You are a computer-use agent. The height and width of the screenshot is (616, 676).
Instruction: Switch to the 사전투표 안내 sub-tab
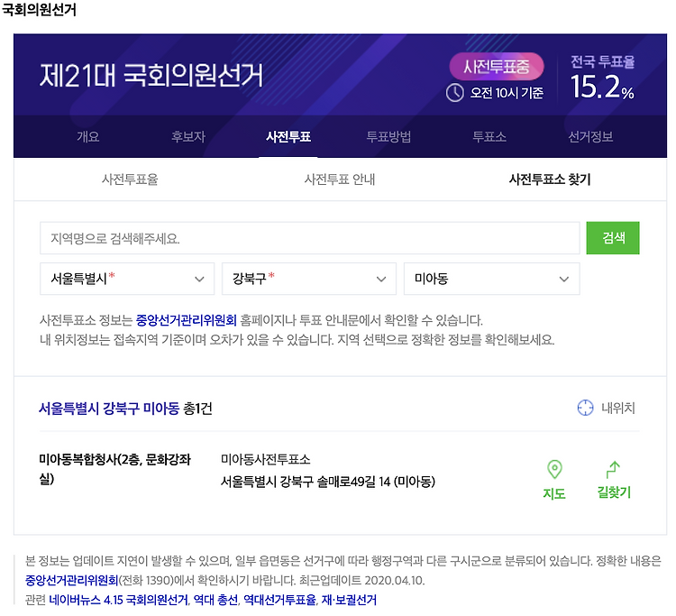pos(340,179)
